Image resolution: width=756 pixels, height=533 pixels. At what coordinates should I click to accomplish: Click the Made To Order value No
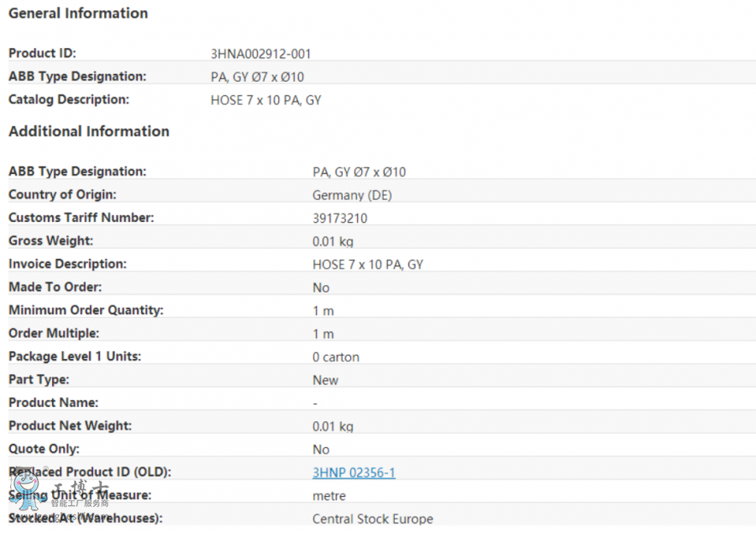click(321, 288)
